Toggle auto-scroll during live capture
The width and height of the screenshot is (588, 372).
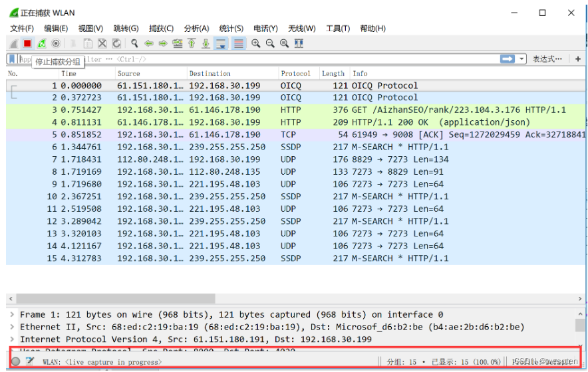click(221, 43)
